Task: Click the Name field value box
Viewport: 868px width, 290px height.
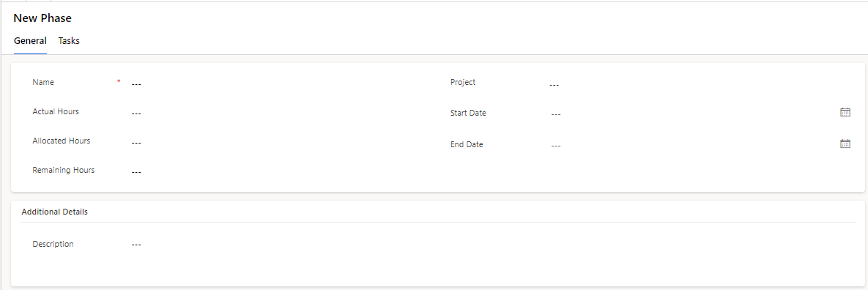Action: tap(282, 83)
